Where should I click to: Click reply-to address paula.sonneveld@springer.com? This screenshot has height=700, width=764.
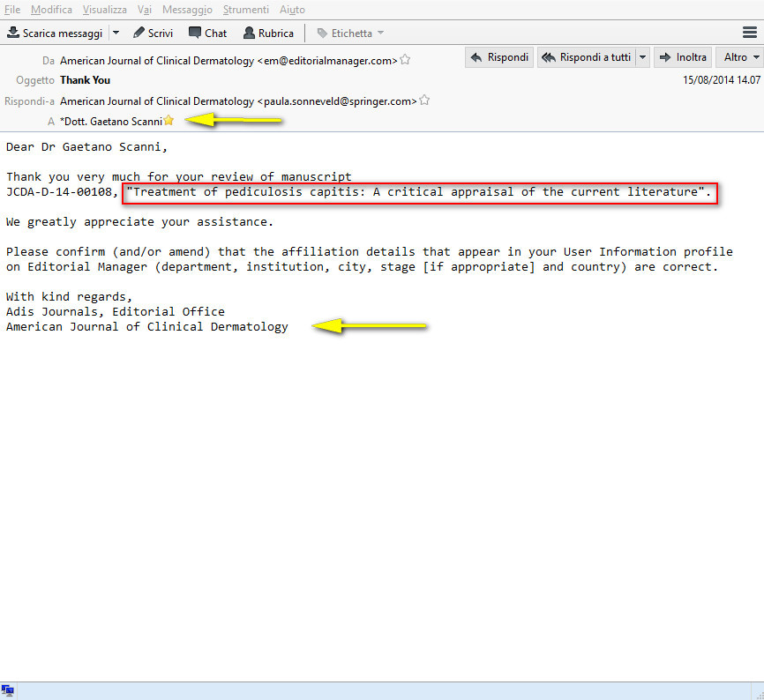239,101
